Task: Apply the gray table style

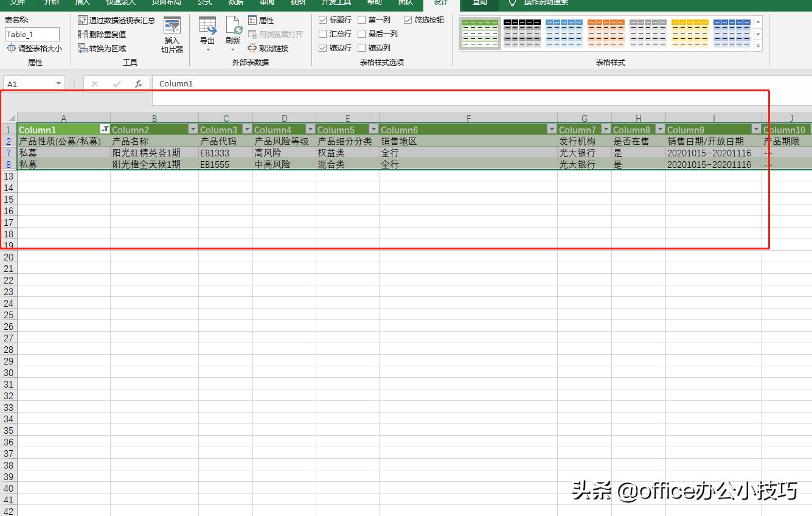Action: pyautogui.click(x=648, y=33)
